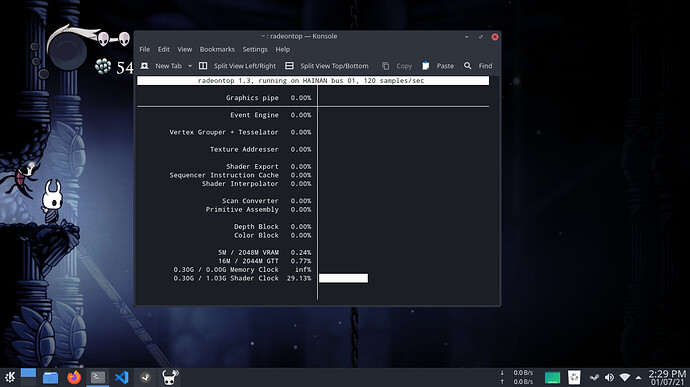Click the Primitive Assembly row

258,210
